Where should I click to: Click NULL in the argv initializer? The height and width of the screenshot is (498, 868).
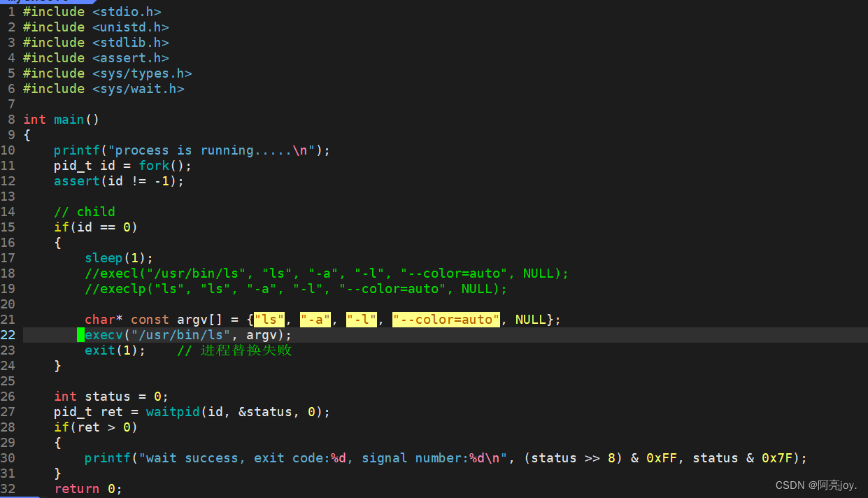[531, 320]
